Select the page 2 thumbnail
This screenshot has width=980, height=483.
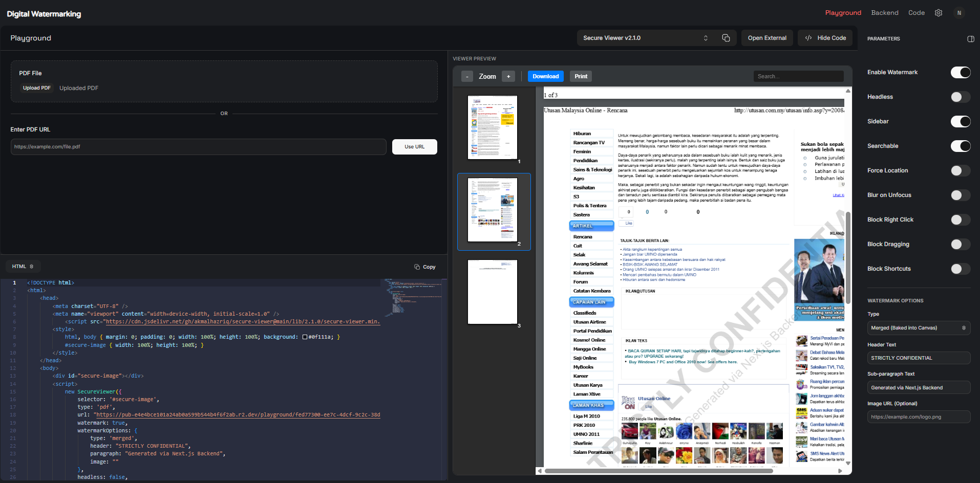493,210
